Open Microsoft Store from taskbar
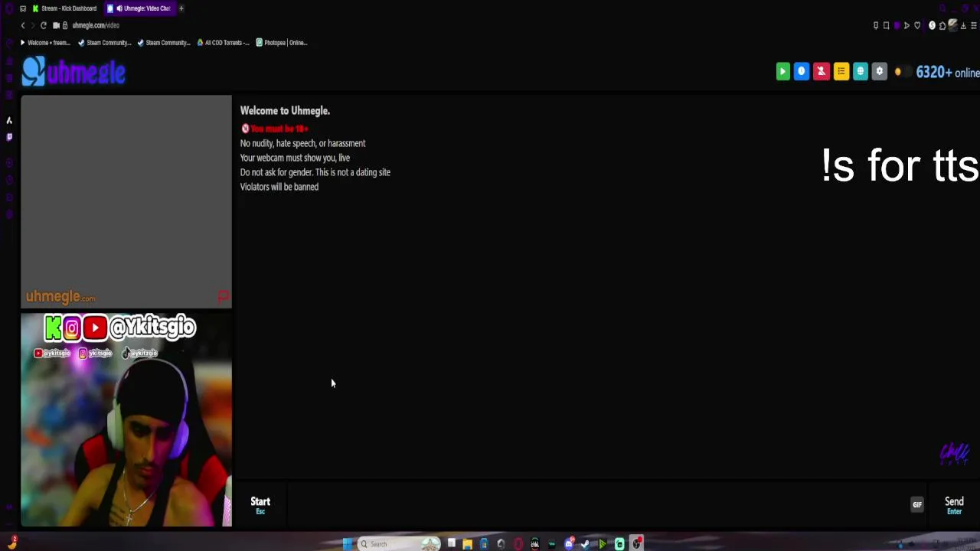 (x=484, y=544)
